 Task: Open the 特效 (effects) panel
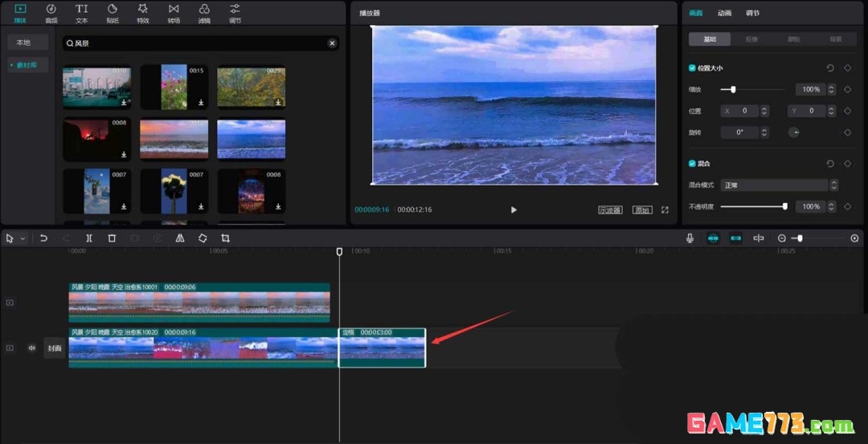pos(143,13)
